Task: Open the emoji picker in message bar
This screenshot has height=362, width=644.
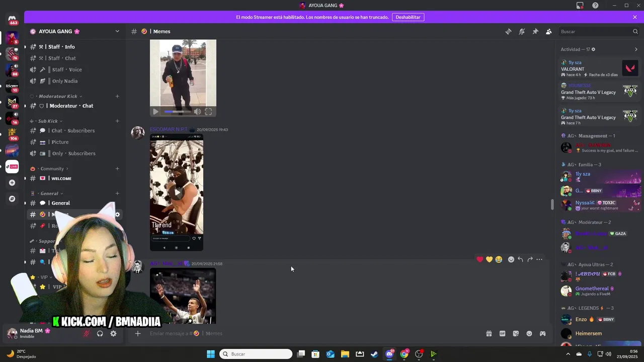Action: coord(529,333)
